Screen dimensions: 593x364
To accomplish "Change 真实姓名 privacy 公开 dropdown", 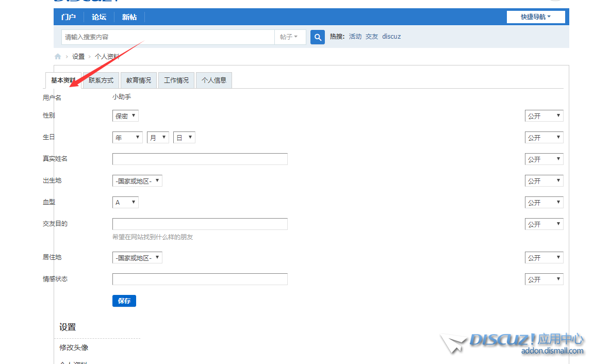I will (544, 159).
